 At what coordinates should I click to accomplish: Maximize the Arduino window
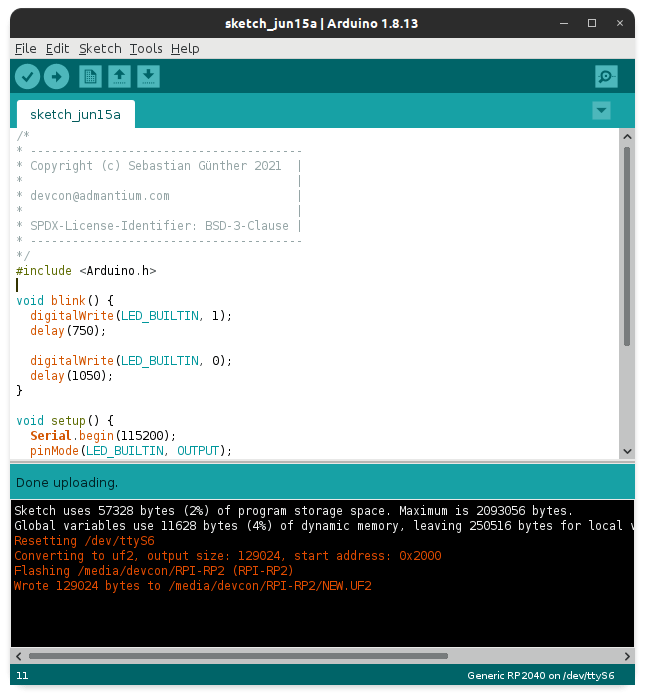[592, 23]
